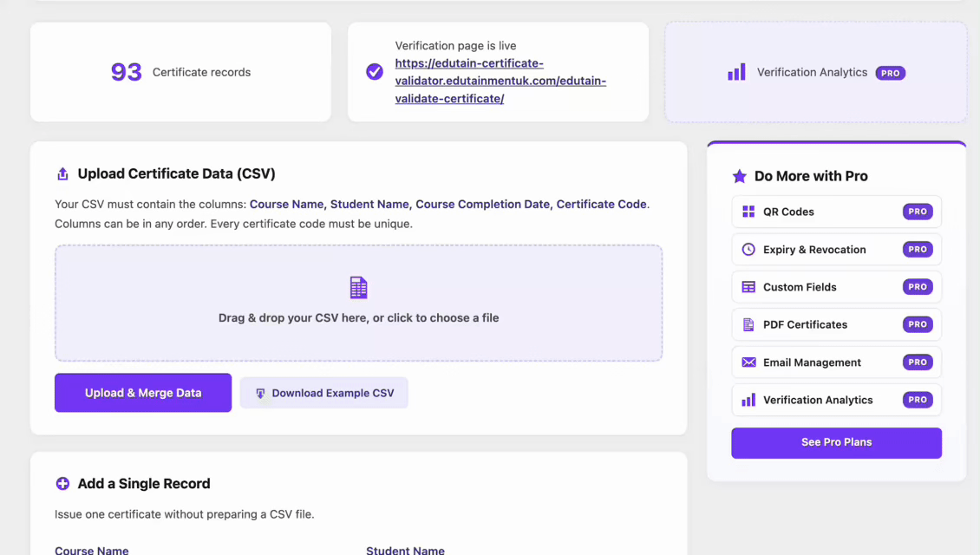Click the plus icon beside Add a Single Record

point(62,484)
